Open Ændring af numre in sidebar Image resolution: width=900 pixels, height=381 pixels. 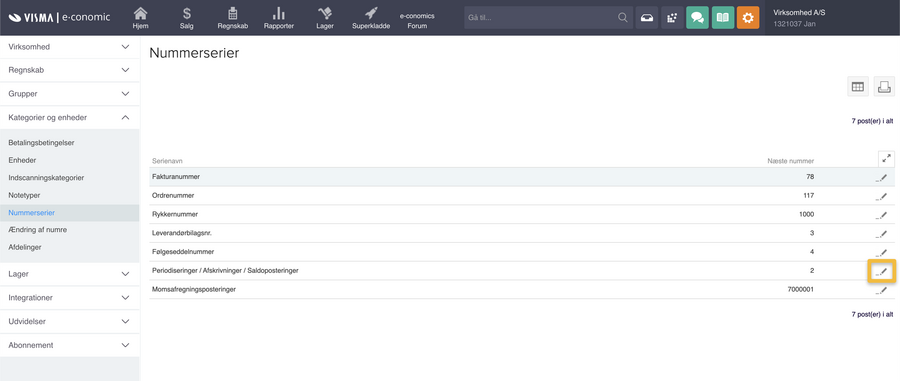click(x=37, y=230)
